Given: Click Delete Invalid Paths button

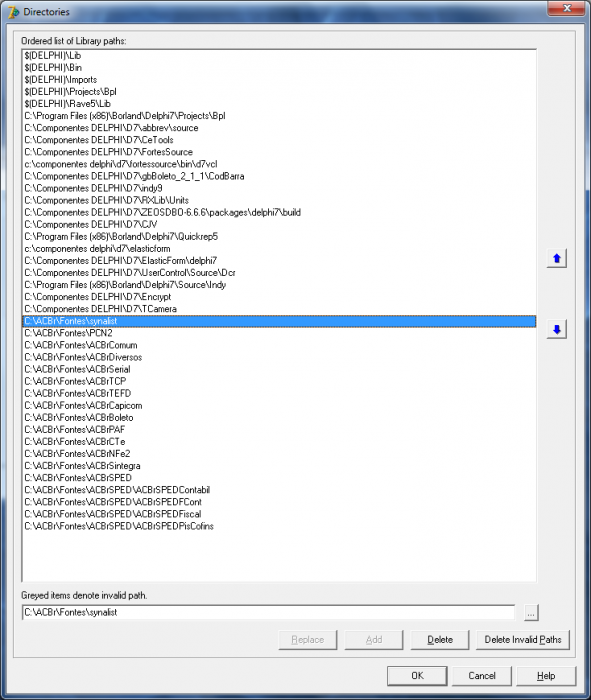Looking at the screenshot, I should [523, 640].
